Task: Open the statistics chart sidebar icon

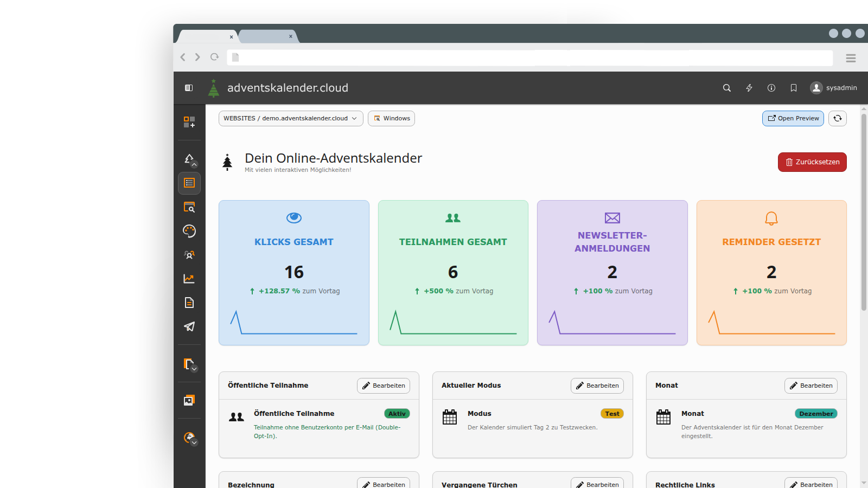Action: coord(189,279)
